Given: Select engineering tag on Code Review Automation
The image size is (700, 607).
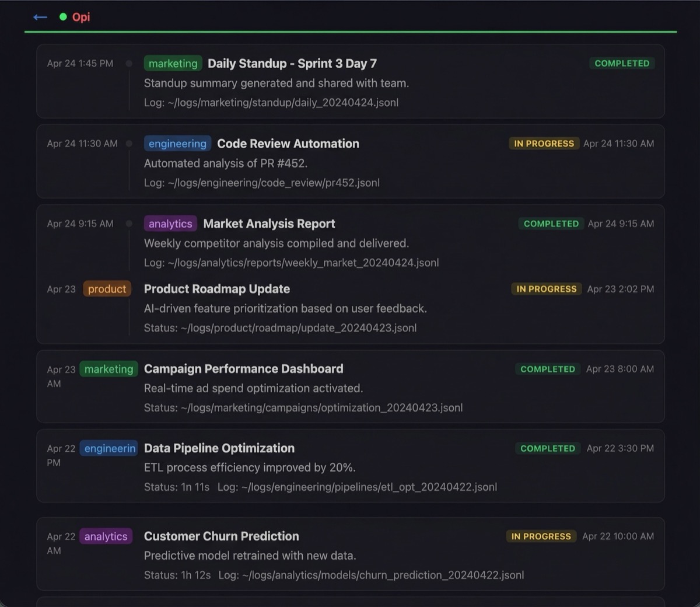Looking at the screenshot, I should coord(177,144).
